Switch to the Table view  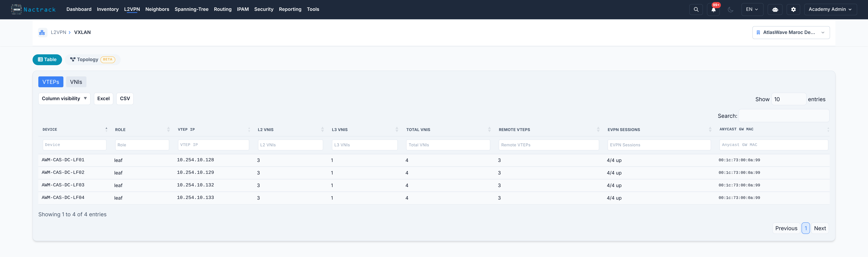click(x=47, y=60)
